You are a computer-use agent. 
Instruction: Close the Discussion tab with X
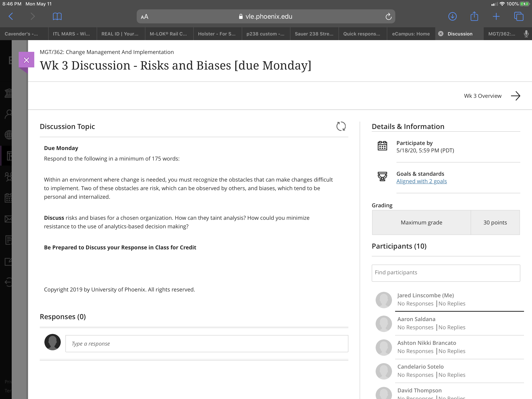point(441,34)
